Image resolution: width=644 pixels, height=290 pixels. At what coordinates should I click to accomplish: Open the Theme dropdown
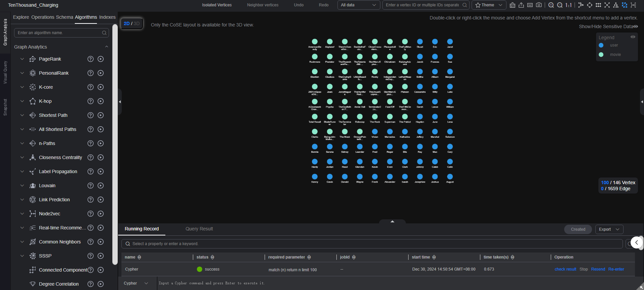tap(489, 5)
